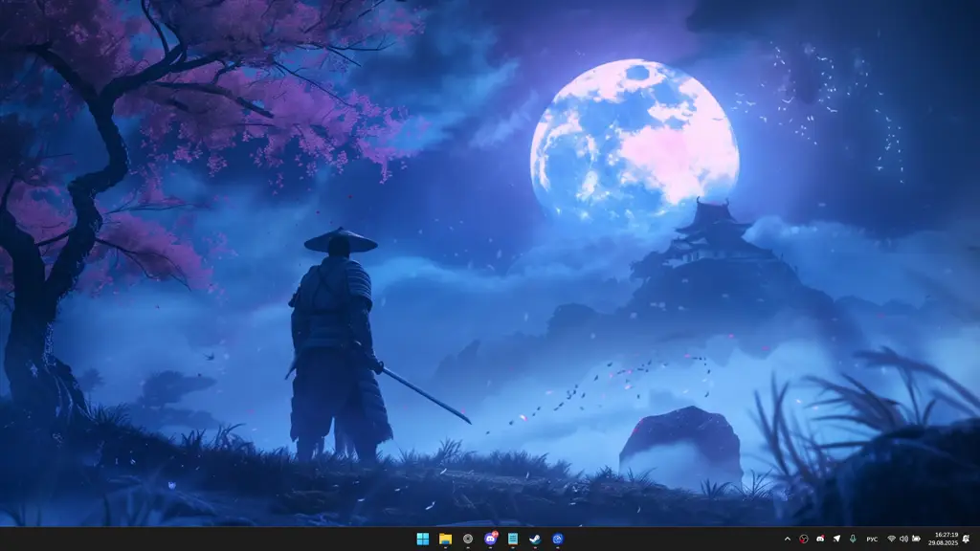Viewport: 980px width, 551px height.
Task: Switch to Steam in the taskbar
Action: tap(535, 539)
